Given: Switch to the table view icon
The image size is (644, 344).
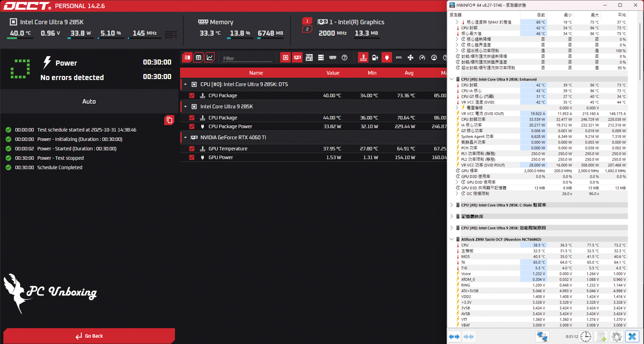Looking at the screenshot, I should [x=198, y=57].
